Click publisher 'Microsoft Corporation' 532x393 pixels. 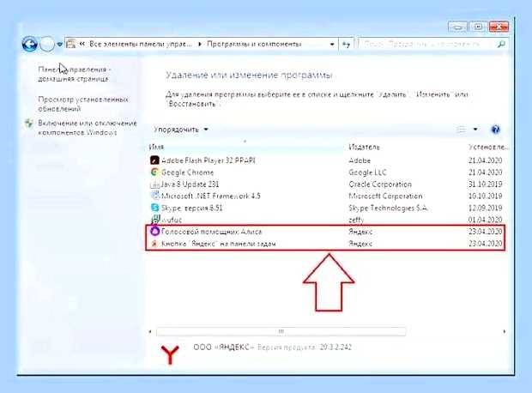(x=385, y=196)
